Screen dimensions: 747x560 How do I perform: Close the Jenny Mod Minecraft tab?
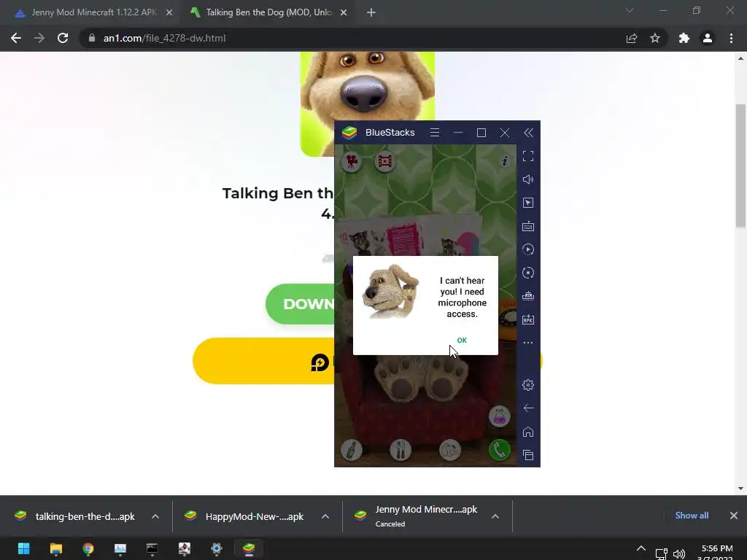click(x=169, y=13)
